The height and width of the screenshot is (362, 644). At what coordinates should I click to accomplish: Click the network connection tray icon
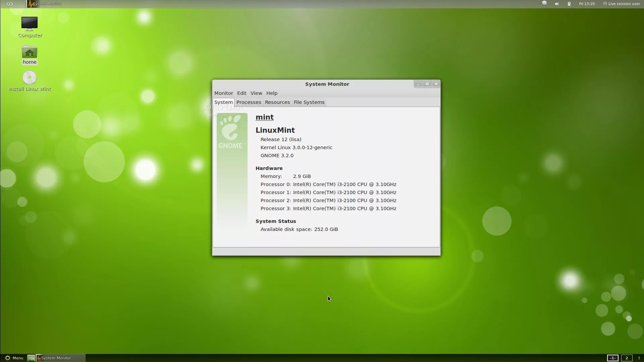[569, 4]
